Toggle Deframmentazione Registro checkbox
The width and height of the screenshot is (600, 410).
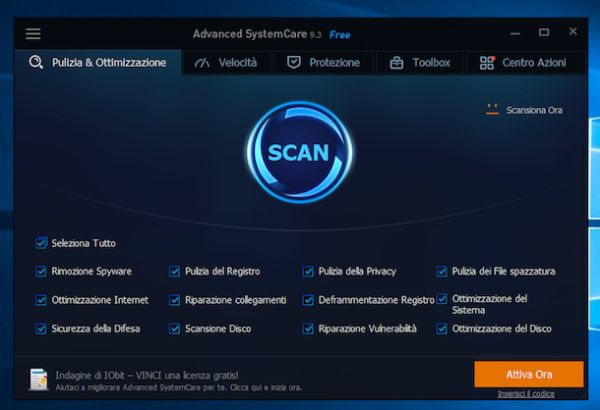(309, 299)
